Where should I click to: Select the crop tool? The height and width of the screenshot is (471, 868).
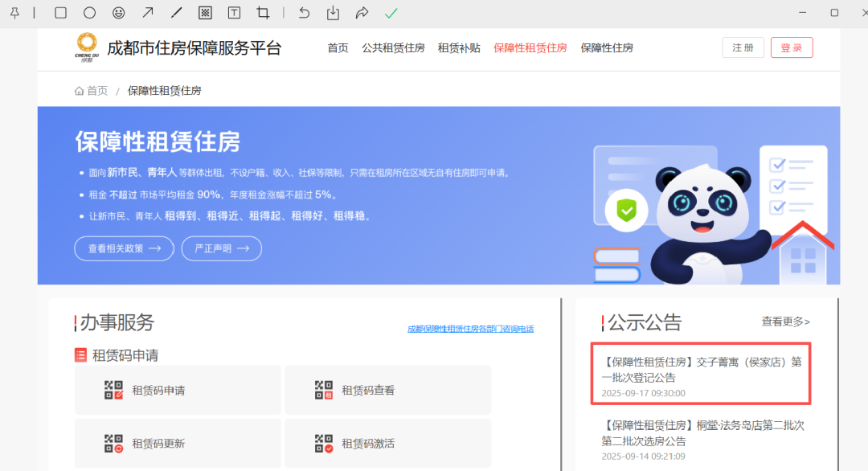pyautogui.click(x=263, y=12)
